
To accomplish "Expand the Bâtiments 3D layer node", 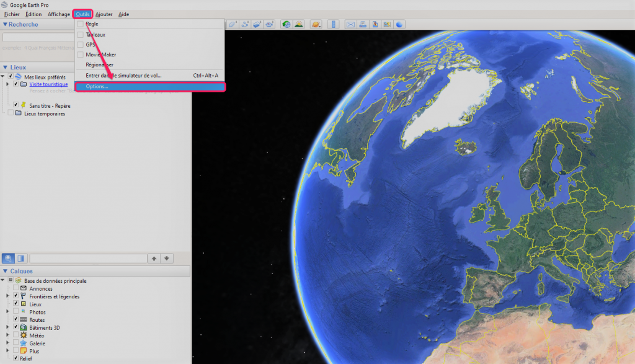I will tap(7, 327).
